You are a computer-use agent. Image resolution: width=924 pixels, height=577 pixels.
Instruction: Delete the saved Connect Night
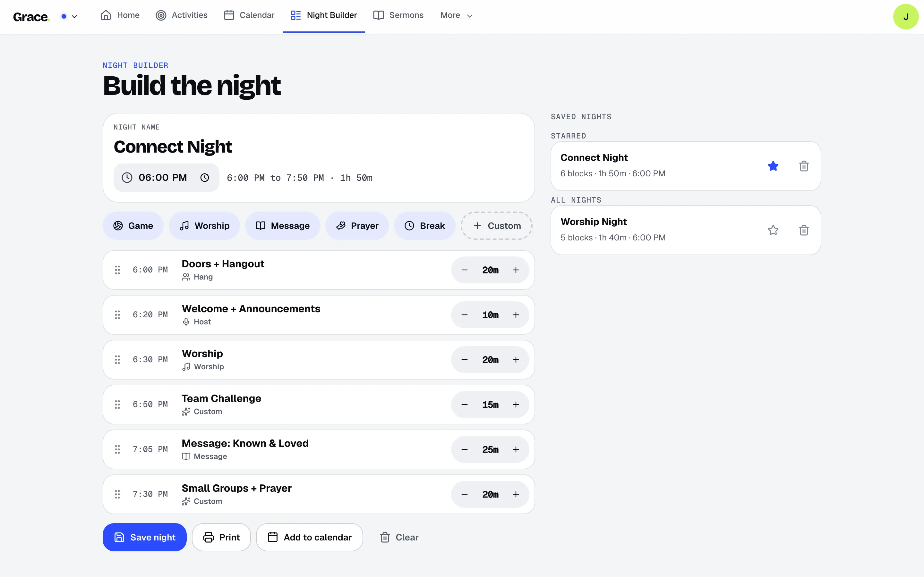(x=804, y=166)
